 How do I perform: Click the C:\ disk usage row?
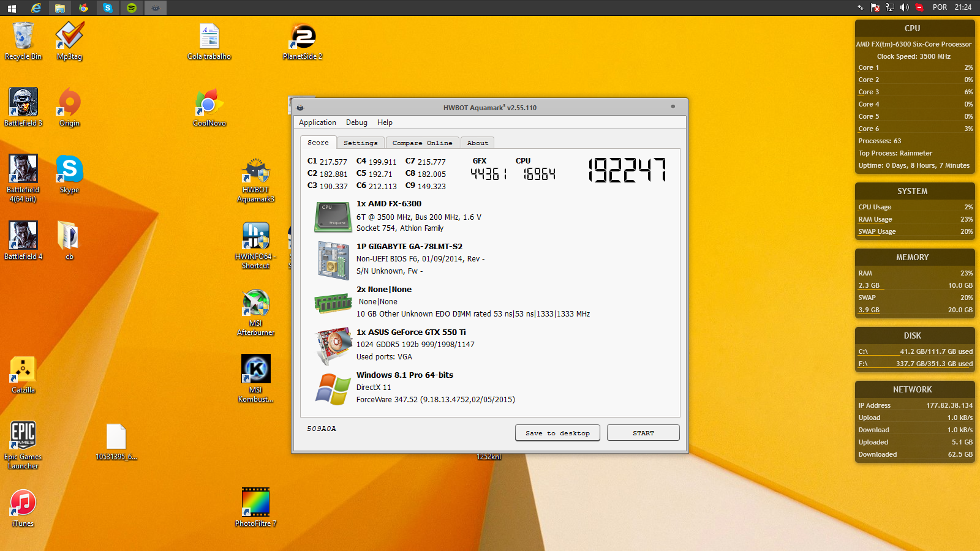tap(915, 351)
